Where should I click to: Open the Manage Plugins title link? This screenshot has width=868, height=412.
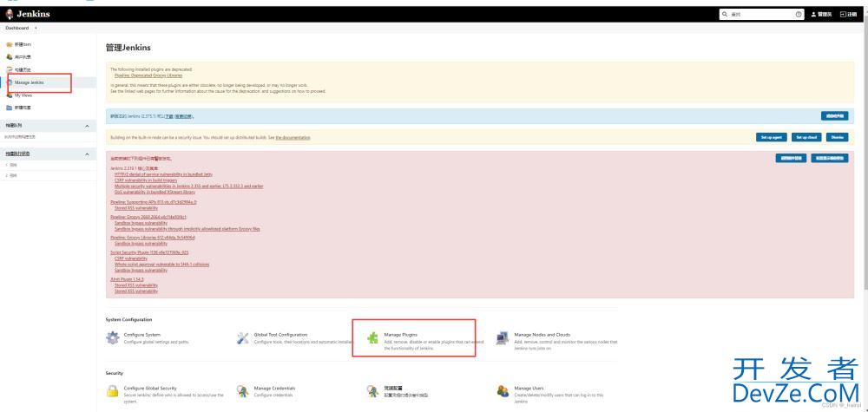click(400, 335)
